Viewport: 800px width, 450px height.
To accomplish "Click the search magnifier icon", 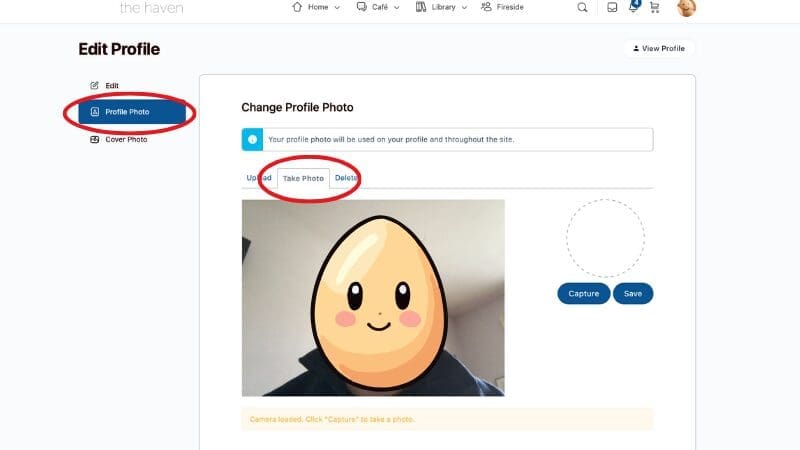I will [583, 7].
